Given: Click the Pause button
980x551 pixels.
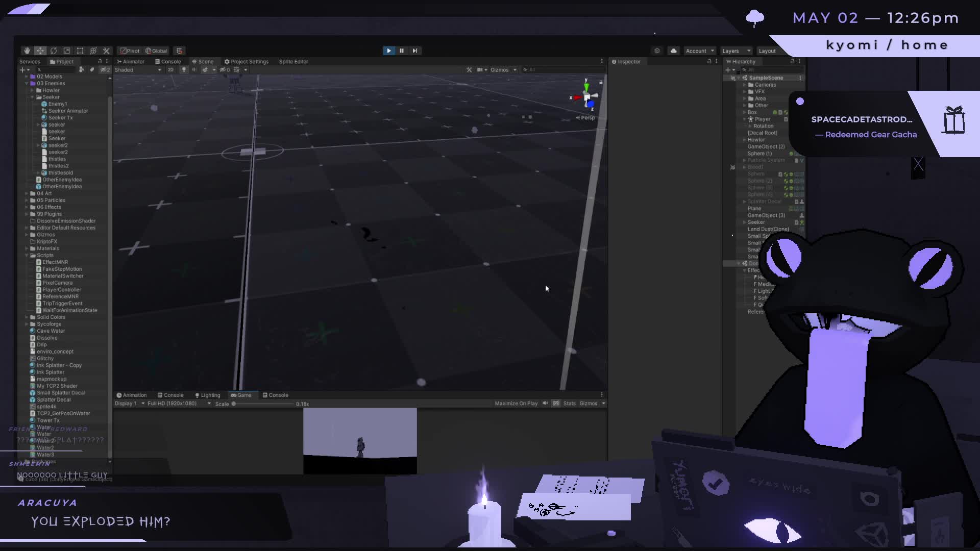Looking at the screenshot, I should point(402,51).
